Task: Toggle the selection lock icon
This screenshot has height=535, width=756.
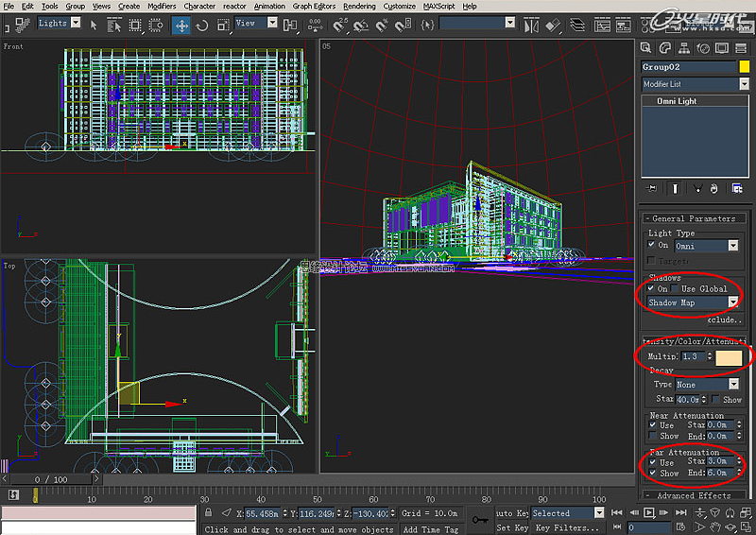Action: pos(208,512)
